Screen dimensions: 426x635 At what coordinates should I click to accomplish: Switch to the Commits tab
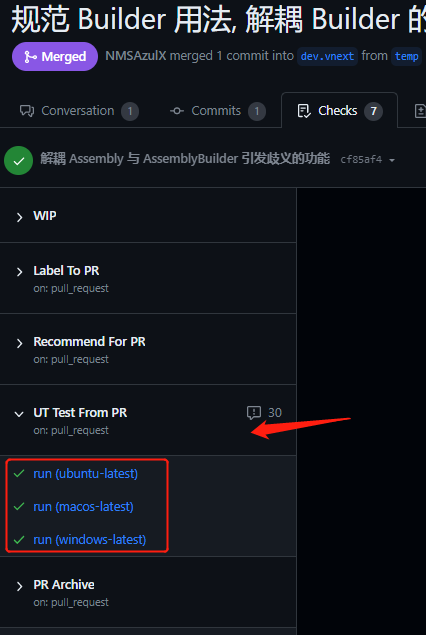(217, 111)
